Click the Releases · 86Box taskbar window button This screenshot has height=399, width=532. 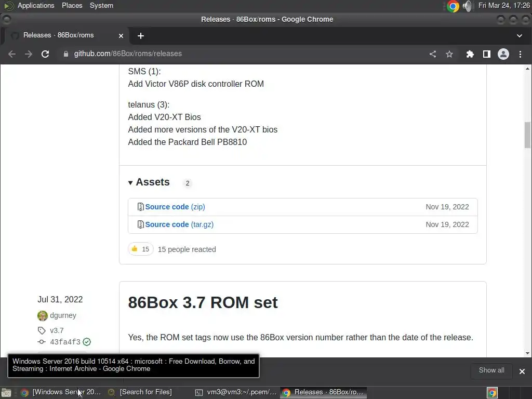[x=323, y=392]
